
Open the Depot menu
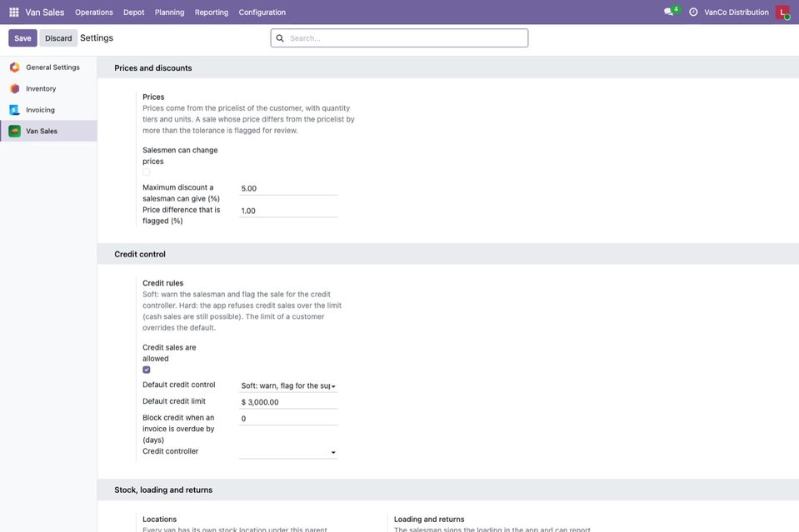[134, 12]
